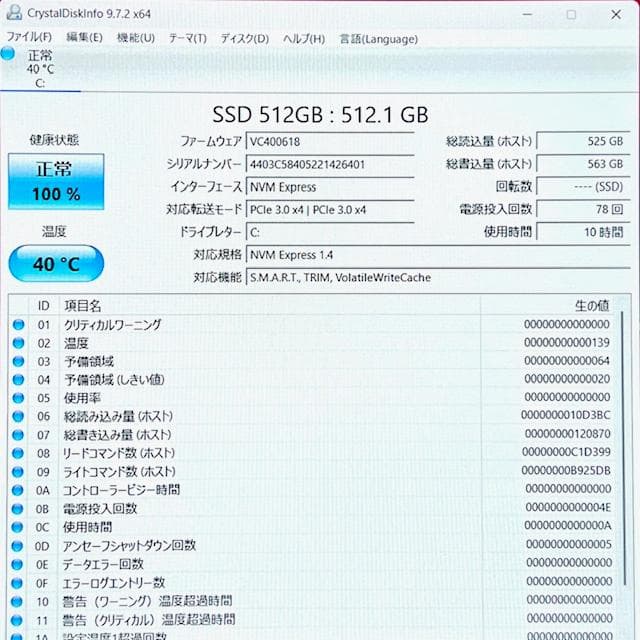Open the ファイル(F) menu

29,38
